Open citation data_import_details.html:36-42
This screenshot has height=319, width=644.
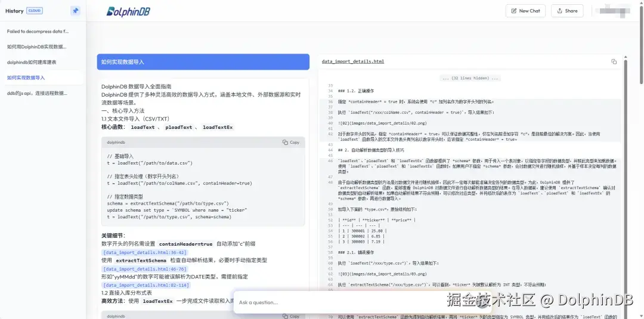pos(145,252)
